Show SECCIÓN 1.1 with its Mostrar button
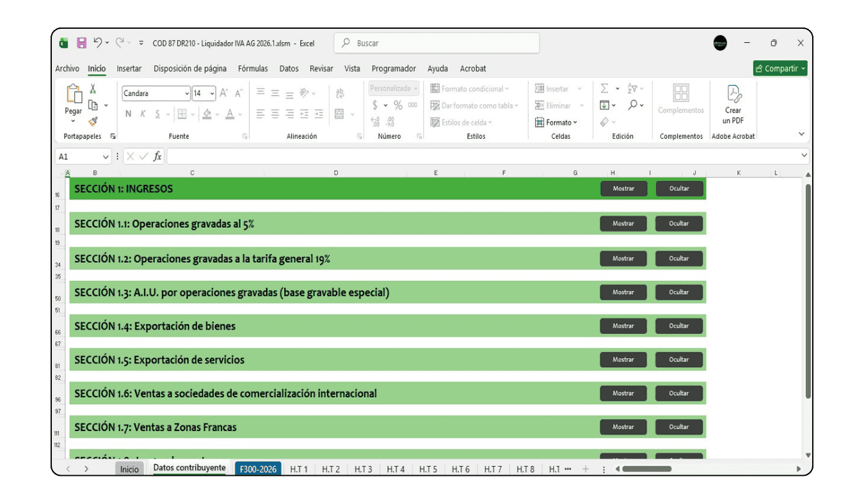This screenshot has width=864, height=504. coord(623,224)
